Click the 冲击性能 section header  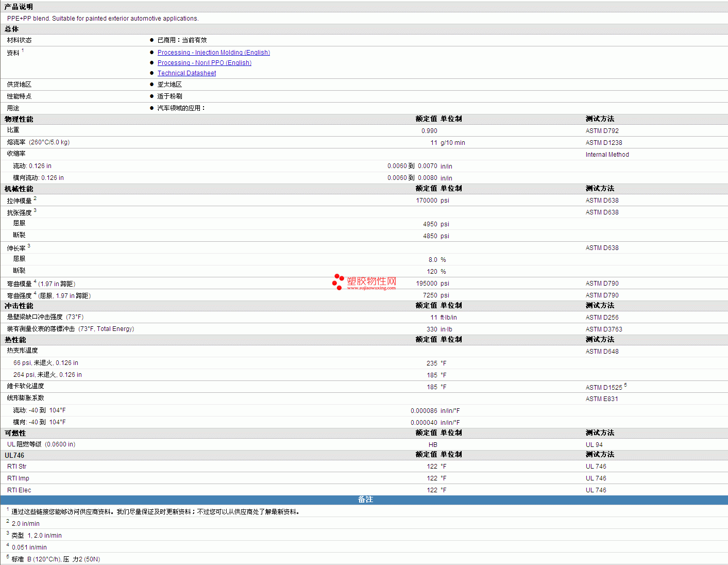coord(19,306)
